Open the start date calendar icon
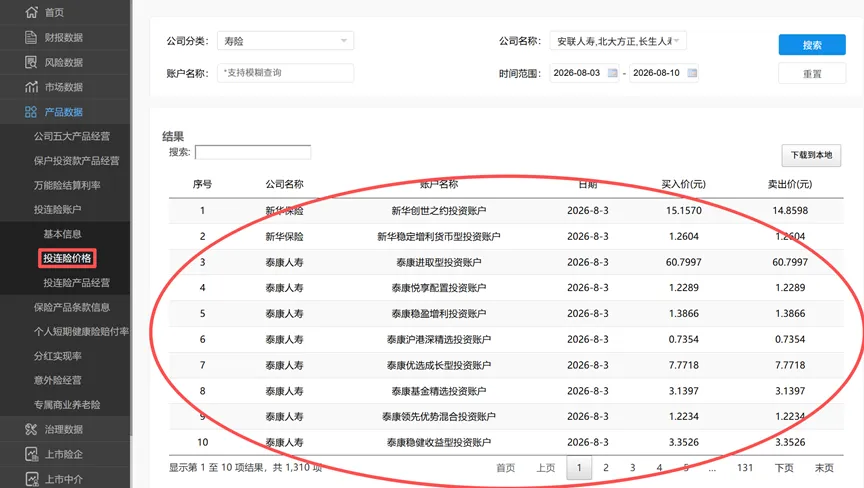This screenshot has height=488, width=864. click(x=612, y=73)
